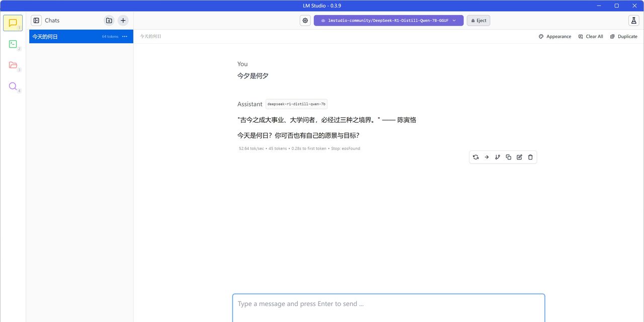Continue the assistant message with arrow

487,157
